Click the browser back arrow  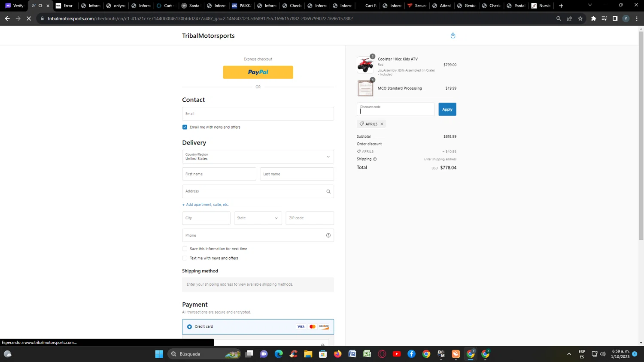pyautogui.click(x=7, y=18)
